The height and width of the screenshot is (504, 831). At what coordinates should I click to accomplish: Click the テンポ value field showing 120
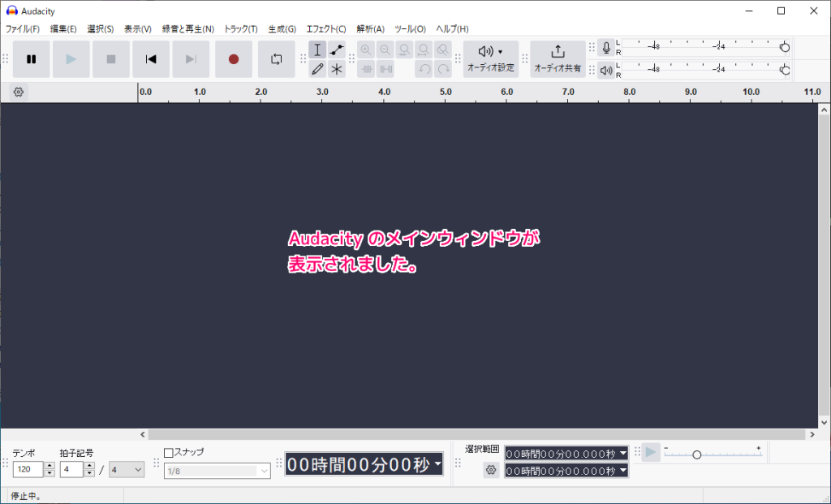(x=28, y=470)
